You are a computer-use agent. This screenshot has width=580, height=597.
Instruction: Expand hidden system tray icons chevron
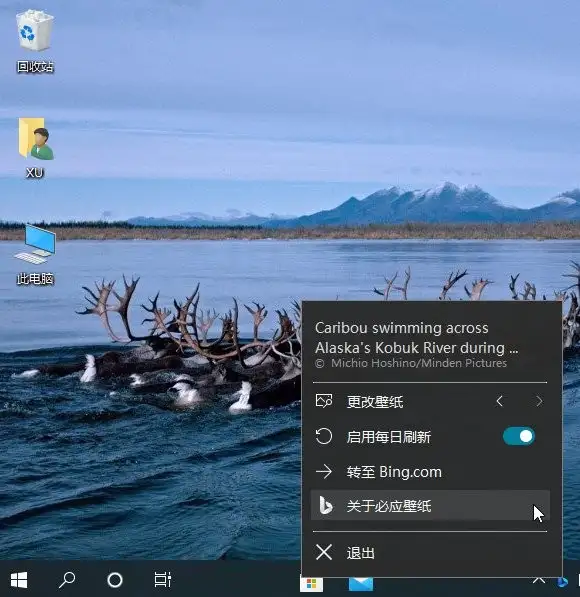(538, 580)
